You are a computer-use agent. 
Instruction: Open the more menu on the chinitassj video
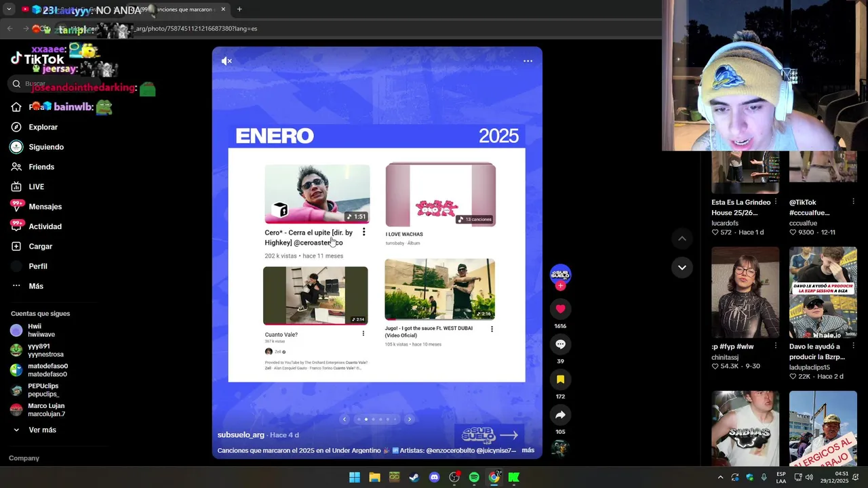pos(776,346)
